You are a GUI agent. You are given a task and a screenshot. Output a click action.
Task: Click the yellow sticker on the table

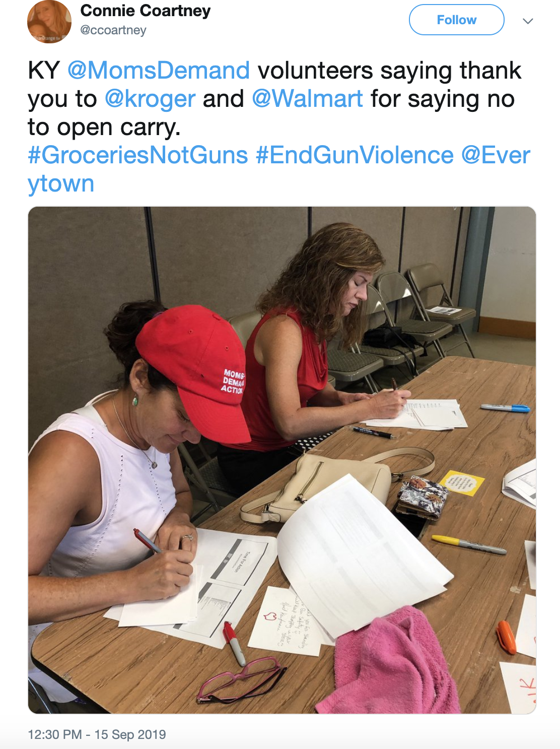click(x=462, y=483)
